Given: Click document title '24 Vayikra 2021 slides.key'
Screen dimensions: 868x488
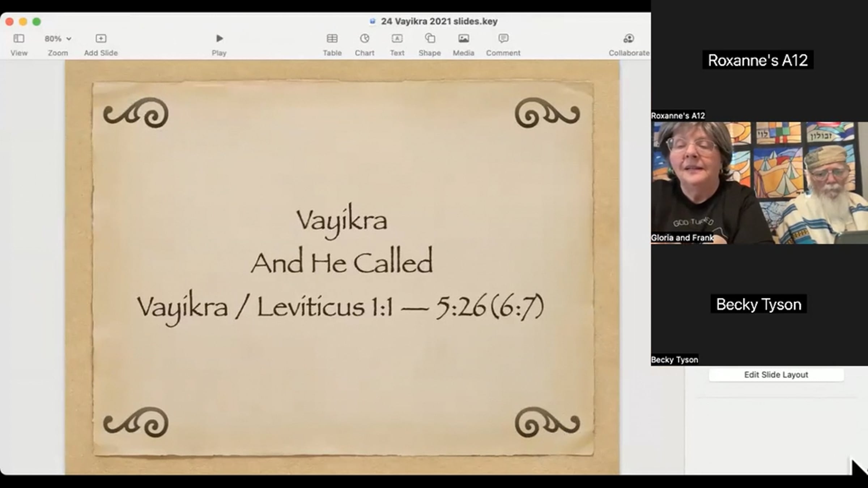Looking at the screenshot, I should point(439,21).
